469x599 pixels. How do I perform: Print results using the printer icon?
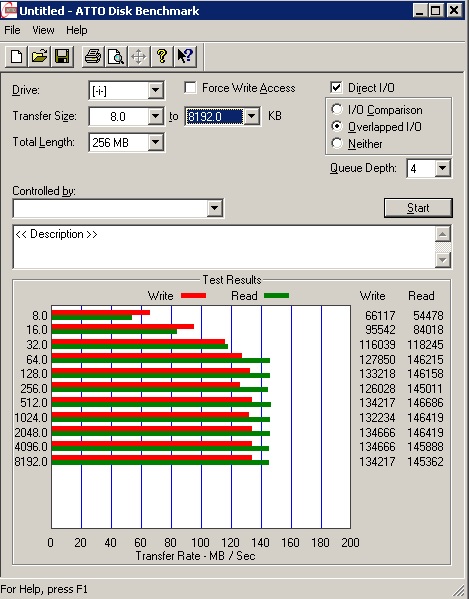coord(93,57)
